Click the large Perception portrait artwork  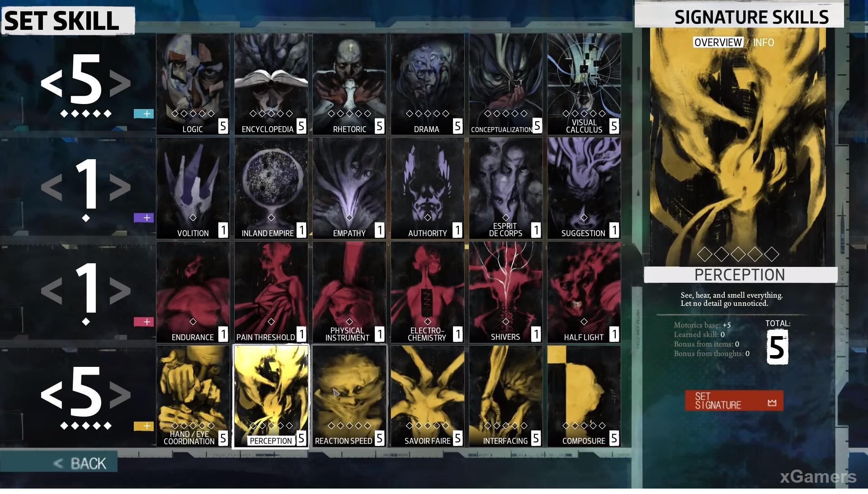(x=738, y=147)
